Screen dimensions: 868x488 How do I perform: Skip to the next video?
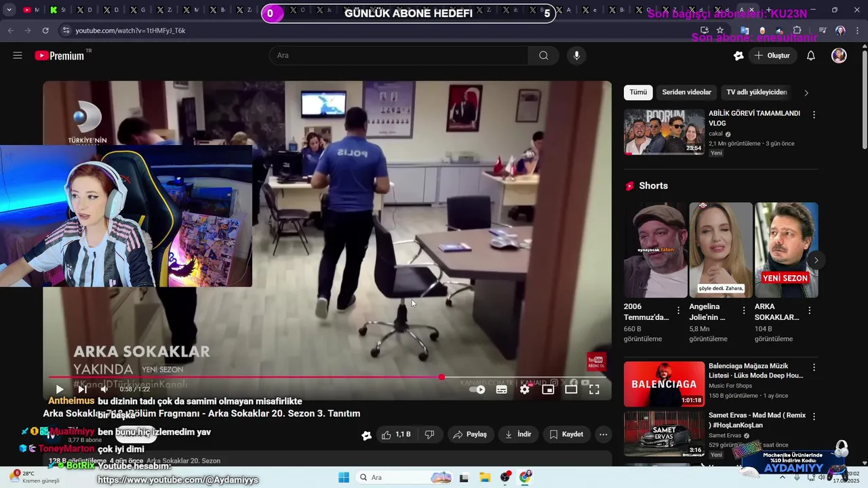82,389
